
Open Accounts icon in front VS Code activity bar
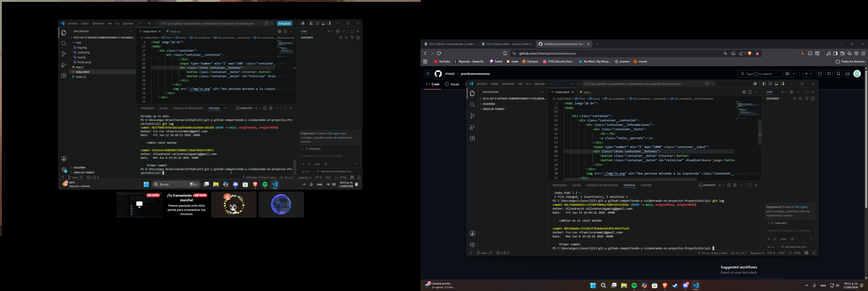pyautogui.click(x=472, y=233)
